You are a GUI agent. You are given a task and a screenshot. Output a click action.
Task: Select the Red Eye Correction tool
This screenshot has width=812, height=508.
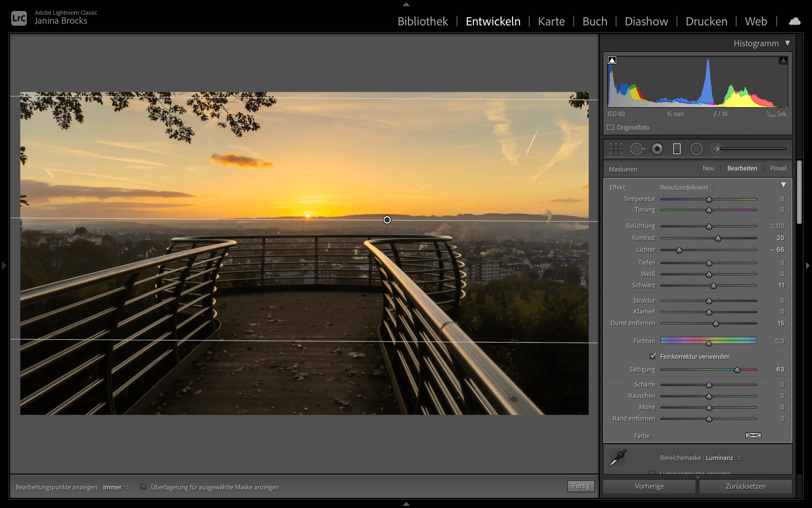(657, 148)
